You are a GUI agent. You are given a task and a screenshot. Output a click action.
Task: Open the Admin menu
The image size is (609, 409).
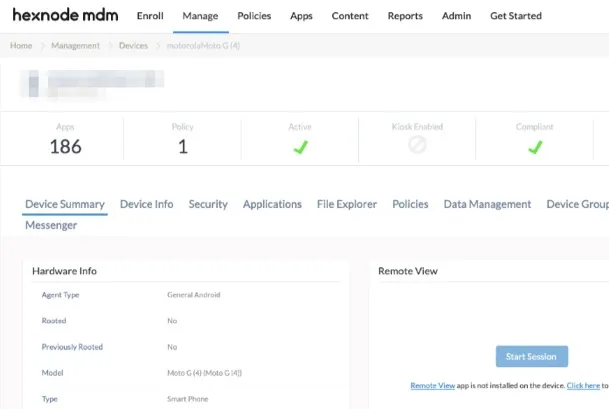point(456,16)
